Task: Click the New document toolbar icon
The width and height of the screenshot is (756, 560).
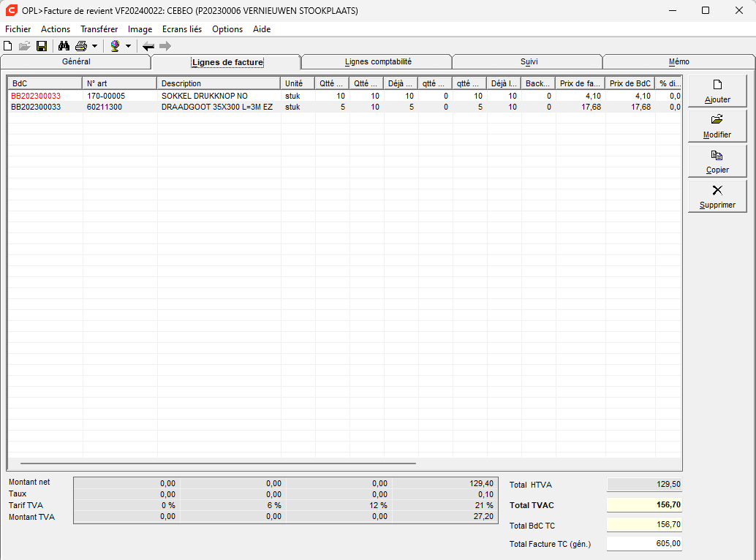Action: (x=8, y=46)
